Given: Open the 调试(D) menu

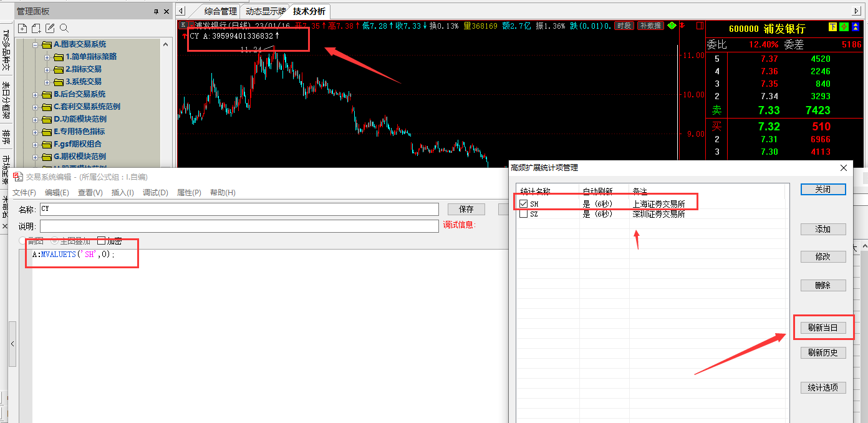Looking at the screenshot, I should (156, 193).
